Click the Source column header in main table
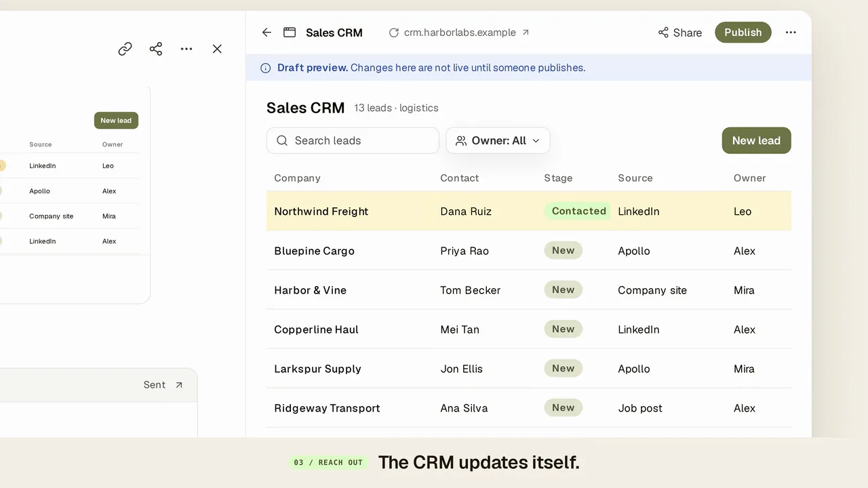 [635, 178]
